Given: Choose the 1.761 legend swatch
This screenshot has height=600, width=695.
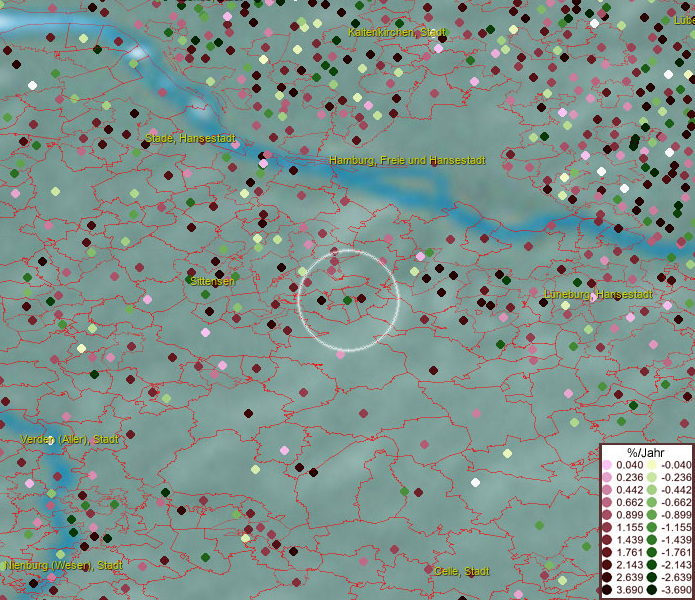Looking at the screenshot, I should pos(607,552).
